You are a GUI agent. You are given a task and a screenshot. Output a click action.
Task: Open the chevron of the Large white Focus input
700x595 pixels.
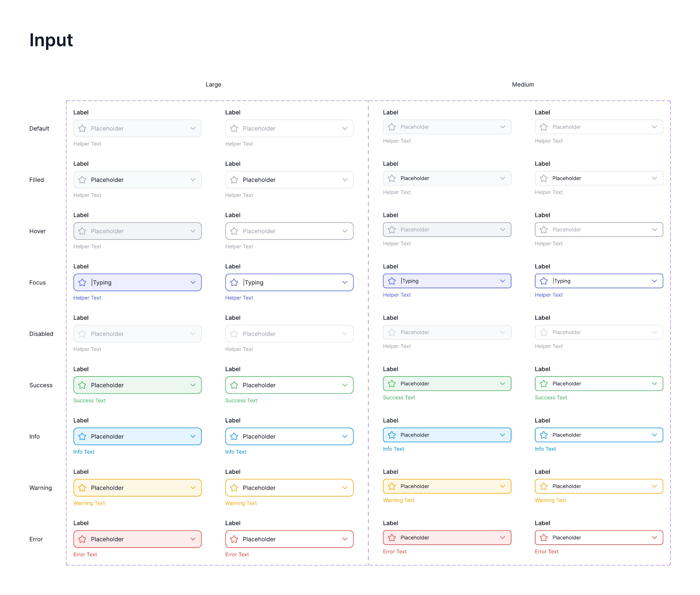345,282
